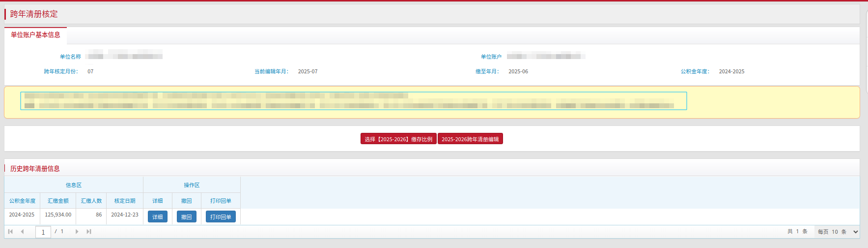Click the 核定日期 column header
Viewport: 868px width, 248px height.
[125, 201]
